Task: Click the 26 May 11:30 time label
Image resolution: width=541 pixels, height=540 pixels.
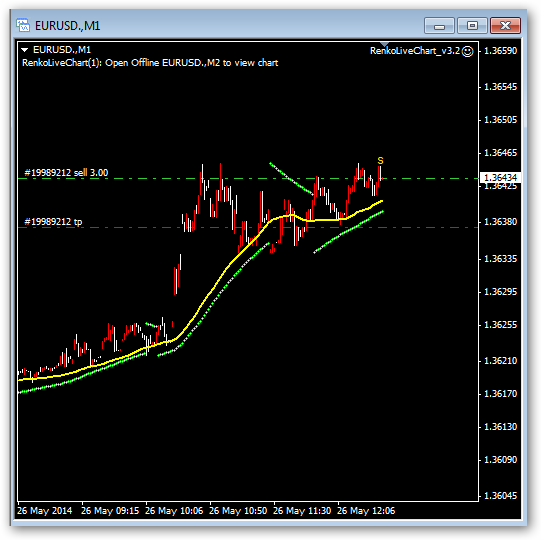Action: coord(302,511)
